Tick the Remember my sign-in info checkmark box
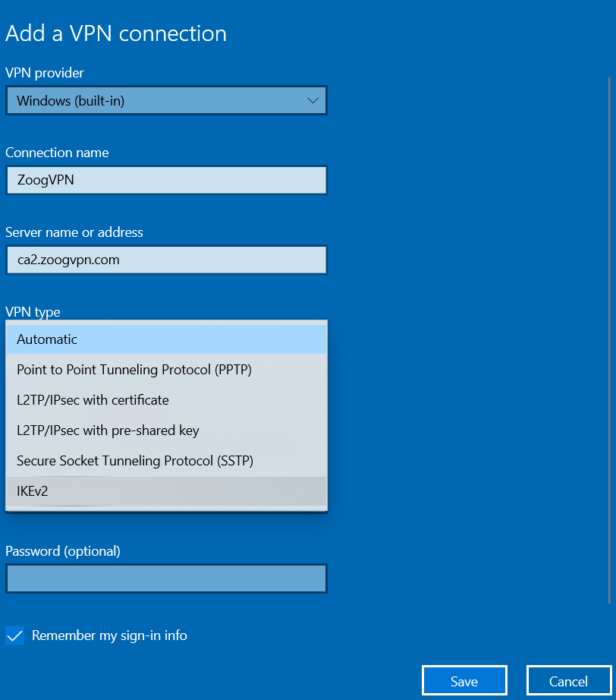Viewport: 616px width, 700px height. [x=15, y=635]
